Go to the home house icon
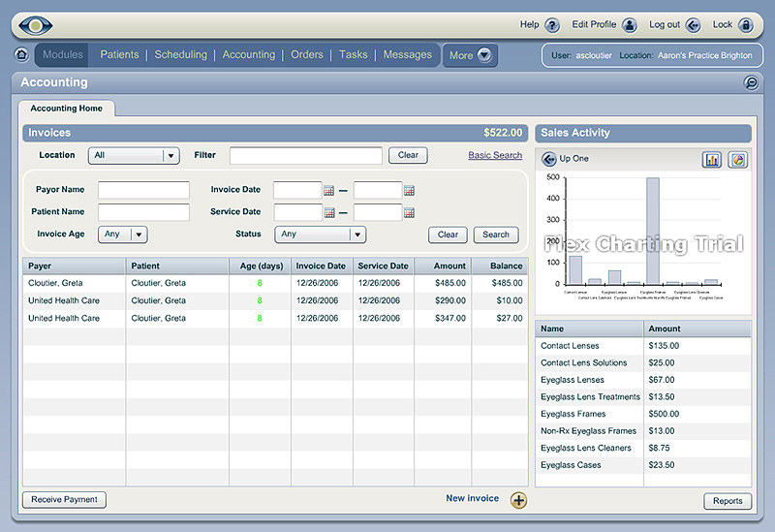The image size is (775, 532). click(x=21, y=54)
